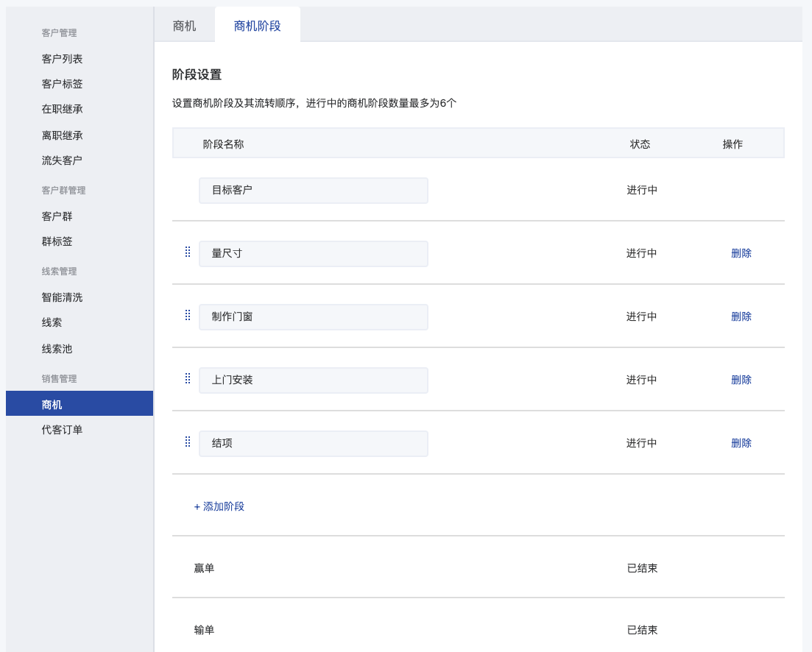The width and height of the screenshot is (812, 652).
Task: Click the 客户群管理 section label
Action: [x=64, y=191]
